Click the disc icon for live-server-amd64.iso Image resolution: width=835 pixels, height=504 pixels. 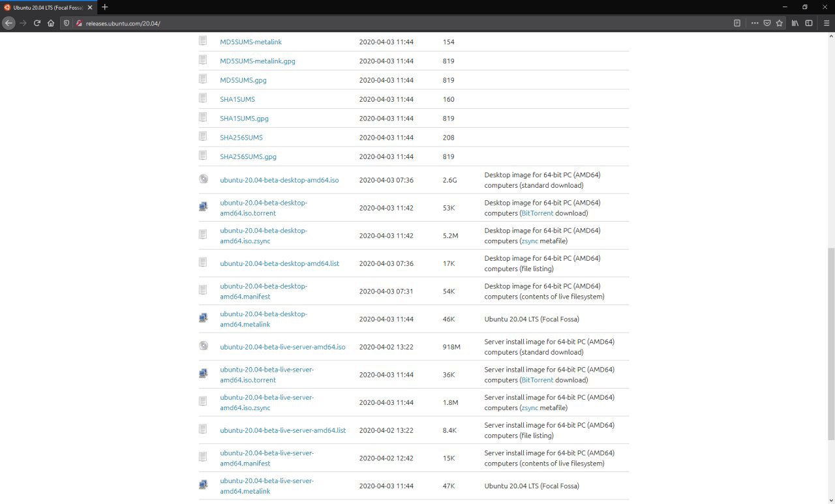(204, 346)
